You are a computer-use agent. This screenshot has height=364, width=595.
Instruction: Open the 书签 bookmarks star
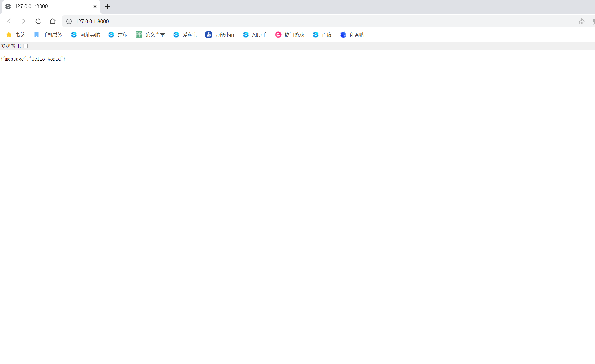(16, 35)
